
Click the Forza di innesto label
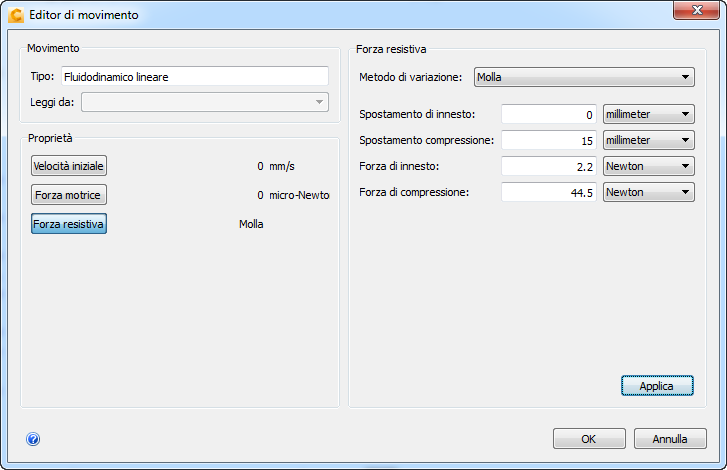point(399,166)
